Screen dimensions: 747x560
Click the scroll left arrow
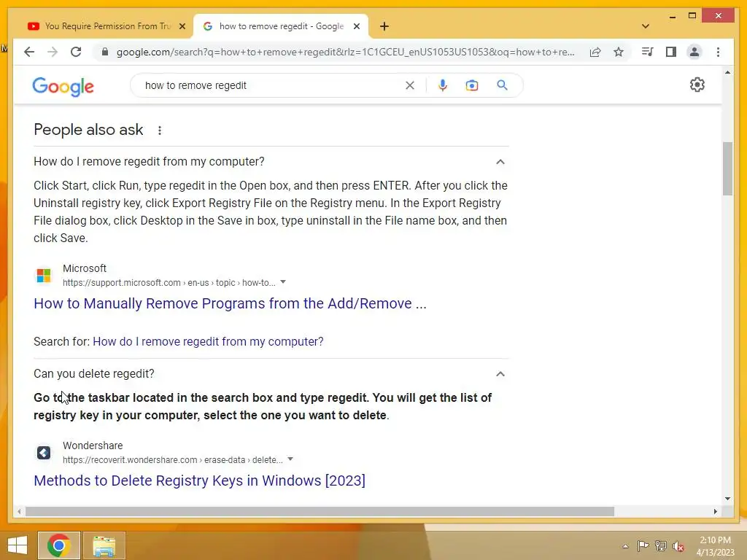pyautogui.click(x=18, y=511)
